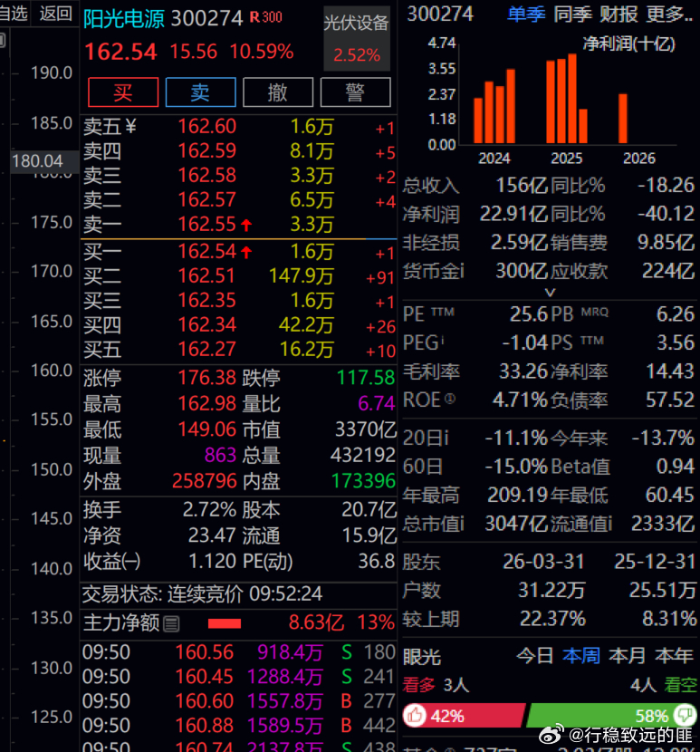The width and height of the screenshot is (700, 752).
Task: Click the 主力净额 value 8.63亿
Action: tap(316, 623)
